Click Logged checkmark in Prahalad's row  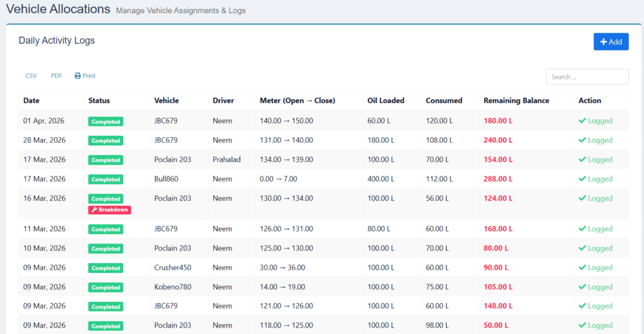(x=596, y=159)
